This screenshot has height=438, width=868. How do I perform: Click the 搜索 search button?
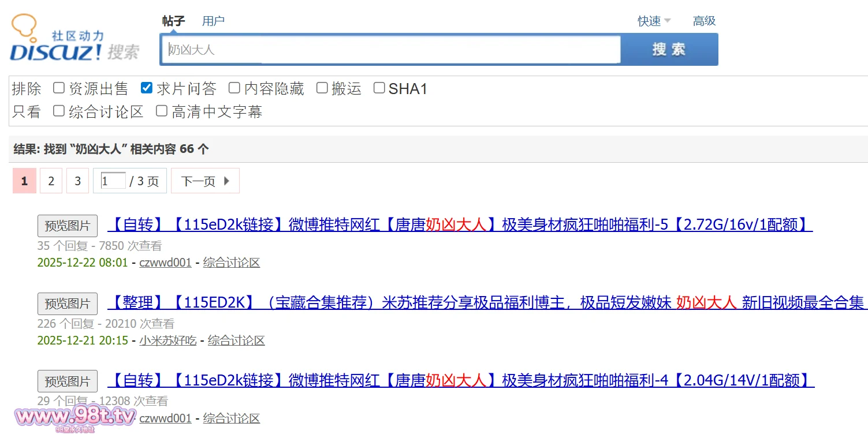[x=669, y=50]
